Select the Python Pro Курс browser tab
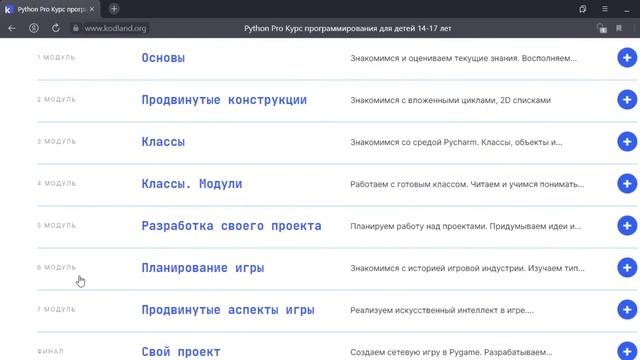This screenshot has height=360, width=640. tap(50, 9)
